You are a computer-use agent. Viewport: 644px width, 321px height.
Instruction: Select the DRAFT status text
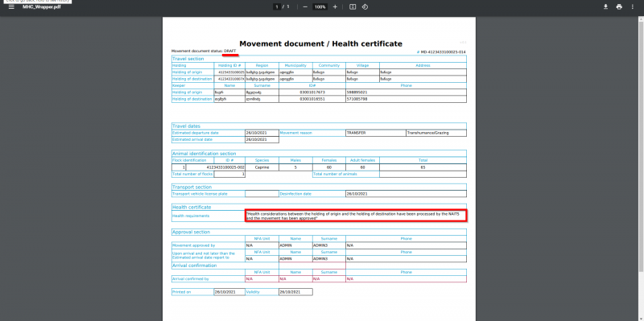[x=230, y=51]
